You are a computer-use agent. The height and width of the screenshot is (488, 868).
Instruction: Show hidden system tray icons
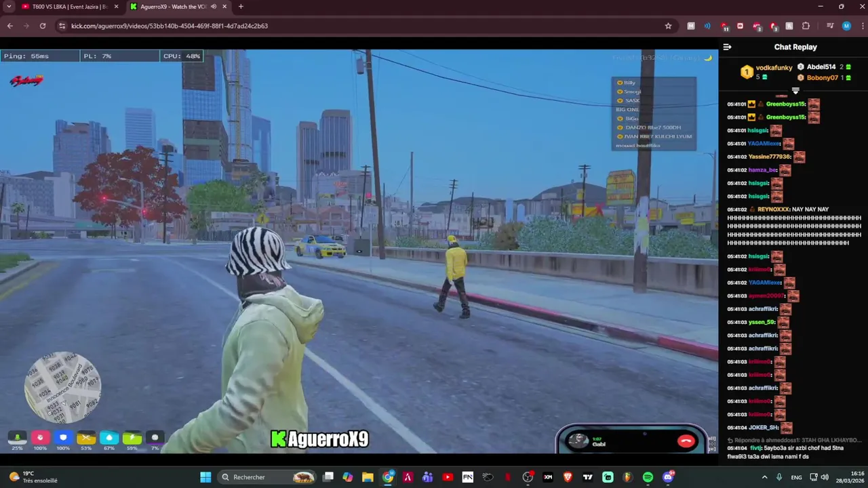point(765,477)
